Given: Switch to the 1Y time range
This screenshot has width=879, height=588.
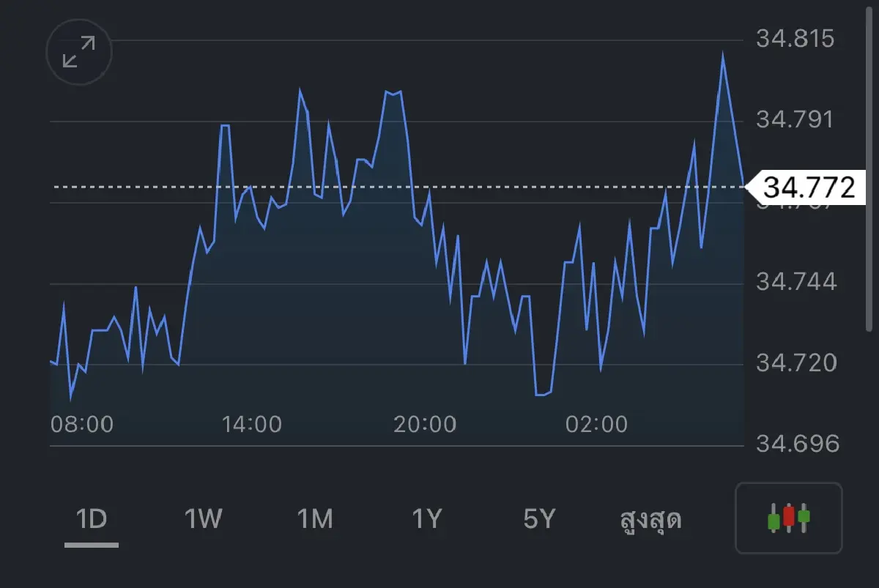Looking at the screenshot, I should click(427, 519).
